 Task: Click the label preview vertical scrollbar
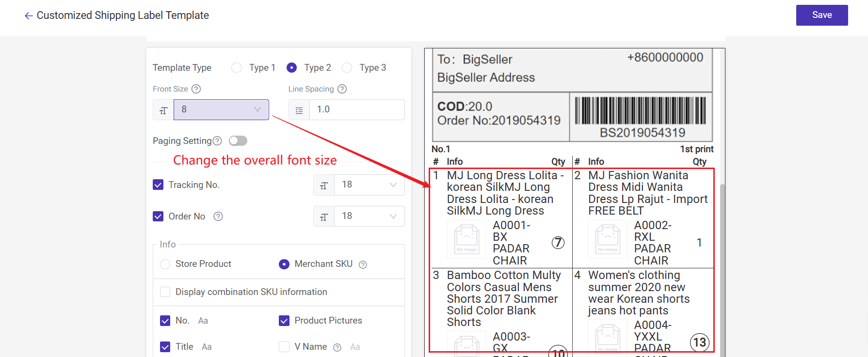point(722,266)
